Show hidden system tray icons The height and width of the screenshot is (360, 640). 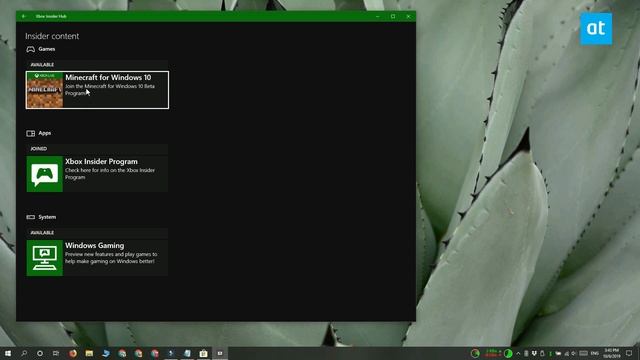click(518, 353)
